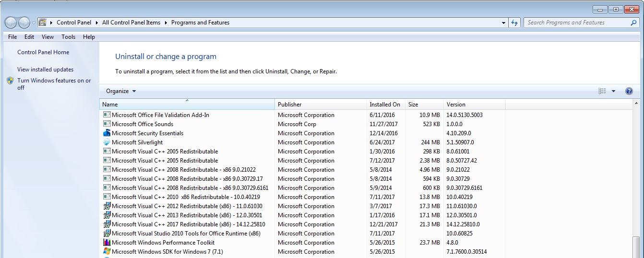Click All Control Panel Items breadcrumb
Screen dimensions: 644x258
[x=131, y=23]
